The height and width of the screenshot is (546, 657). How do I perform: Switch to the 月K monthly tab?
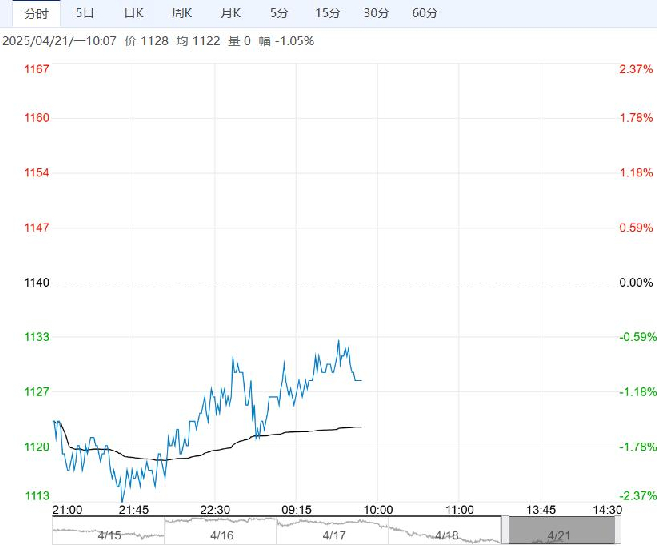[230, 13]
